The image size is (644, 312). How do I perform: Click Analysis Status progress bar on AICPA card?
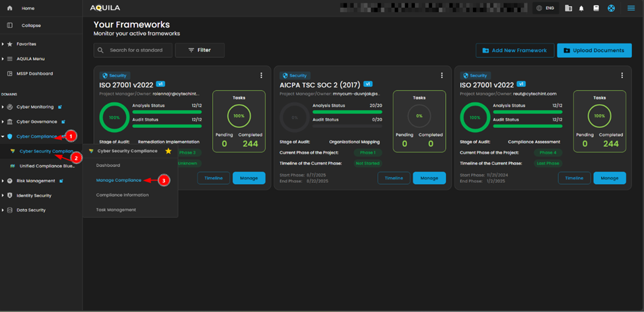347,112
